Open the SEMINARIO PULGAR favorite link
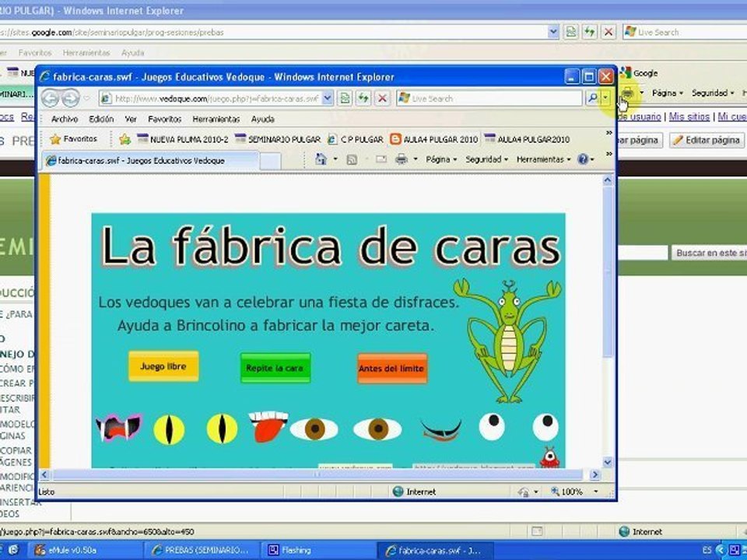Image resolution: width=747 pixels, height=560 pixels. [278, 139]
